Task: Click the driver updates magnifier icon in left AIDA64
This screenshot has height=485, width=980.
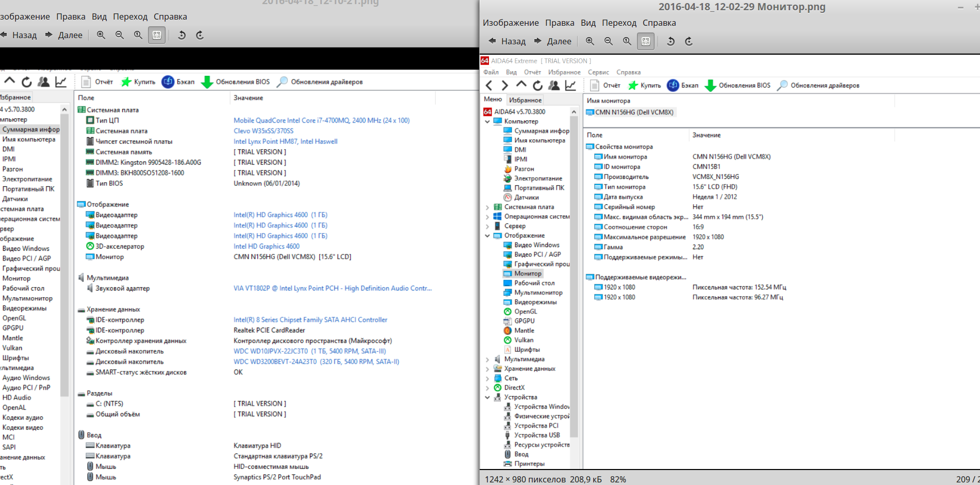Action: pos(282,82)
